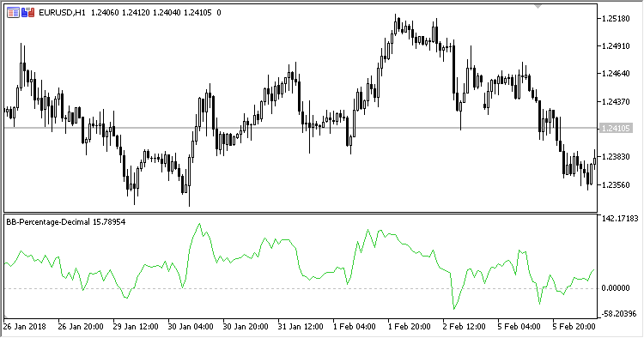Screen dimensions: 644x338
Task: Click the 5 Feb 04:00 time label
Action: coord(519,327)
